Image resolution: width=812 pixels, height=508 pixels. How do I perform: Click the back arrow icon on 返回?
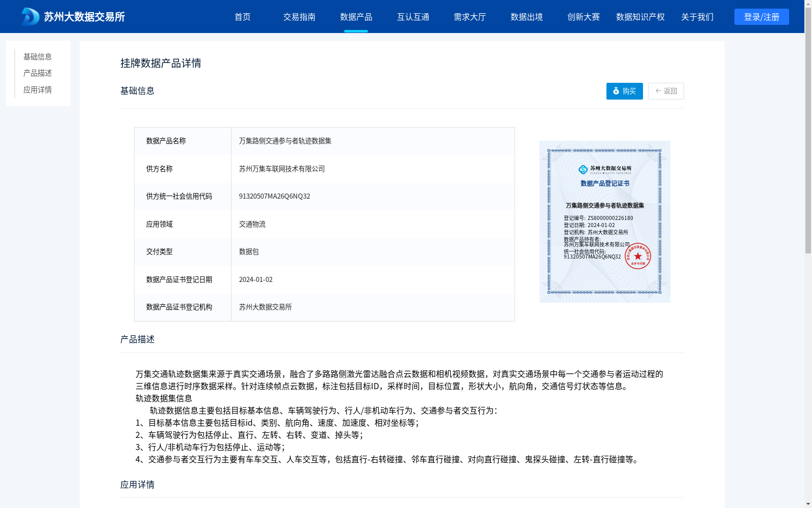pyautogui.click(x=658, y=91)
